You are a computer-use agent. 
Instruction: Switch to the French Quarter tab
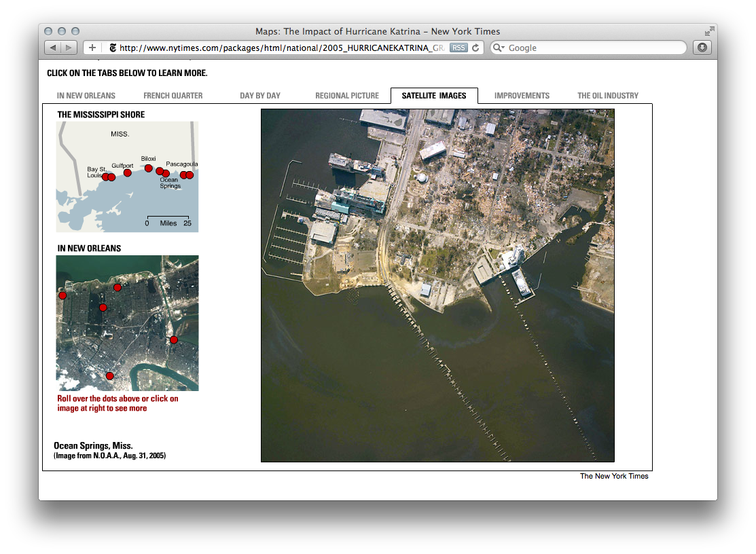(x=172, y=96)
